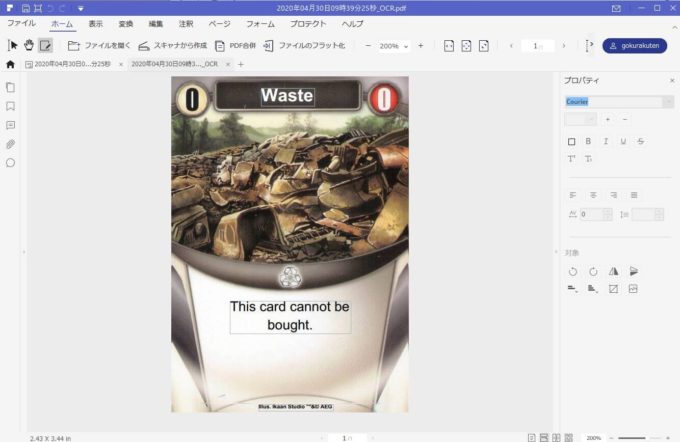The width and height of the screenshot is (680, 442).
Task: Toggle underline formatting
Action: pos(623,141)
